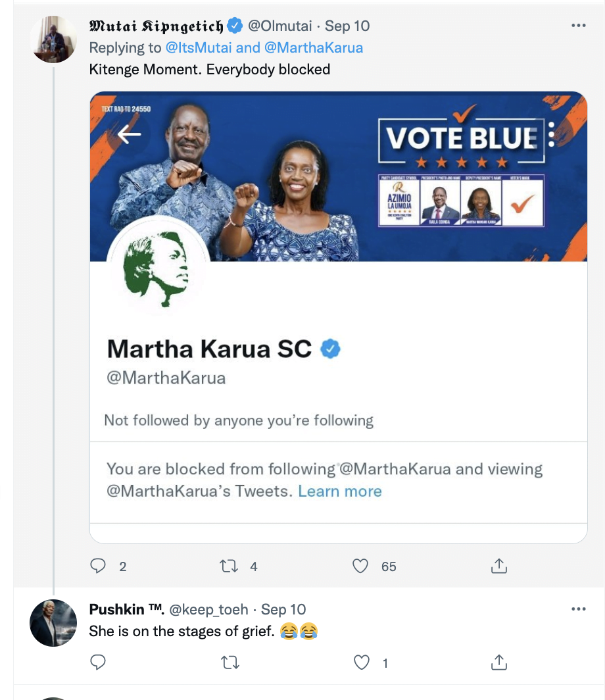The width and height of the screenshot is (605, 700).
Task: Reply to Pushkin's tweet
Action: click(x=98, y=662)
